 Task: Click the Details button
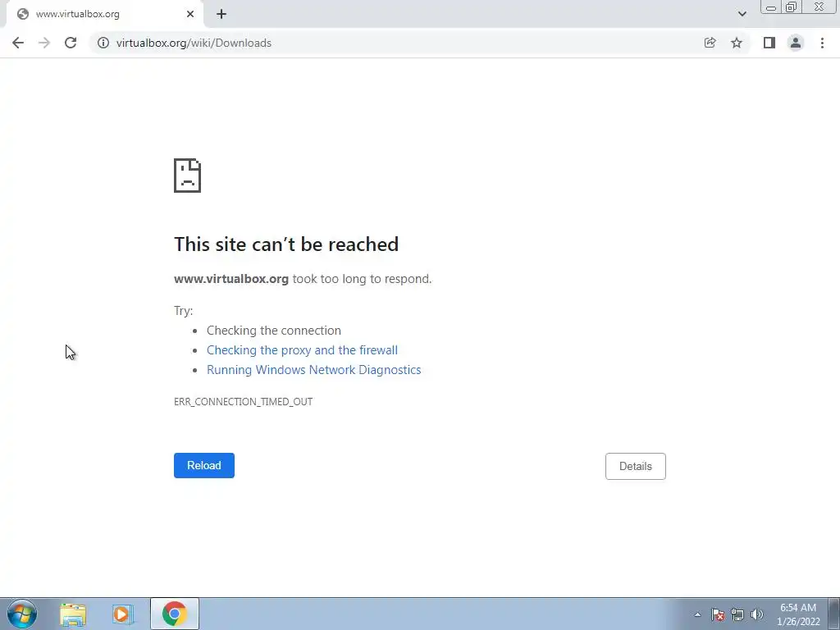636,466
